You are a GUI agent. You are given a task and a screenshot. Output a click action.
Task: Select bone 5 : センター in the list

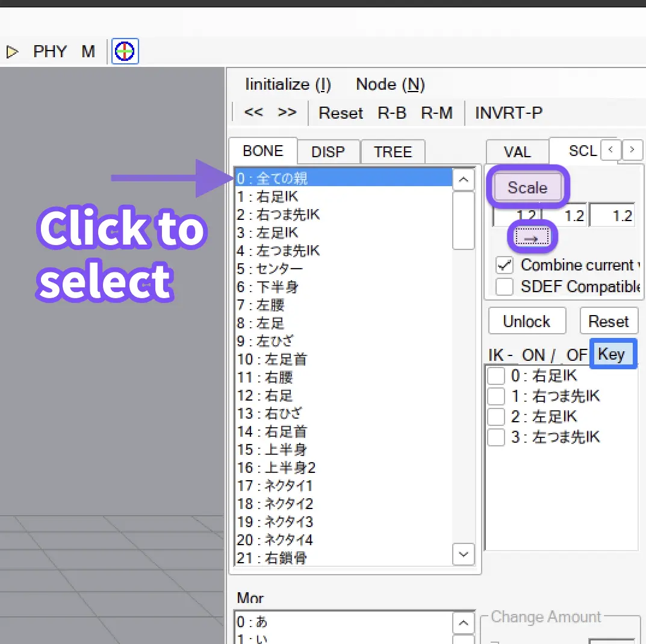[x=343, y=269]
